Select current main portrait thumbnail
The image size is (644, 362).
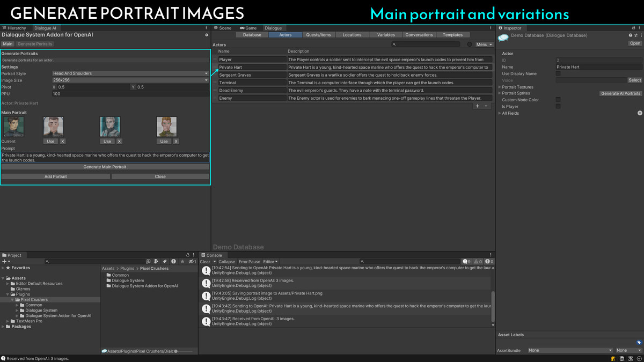click(13, 127)
